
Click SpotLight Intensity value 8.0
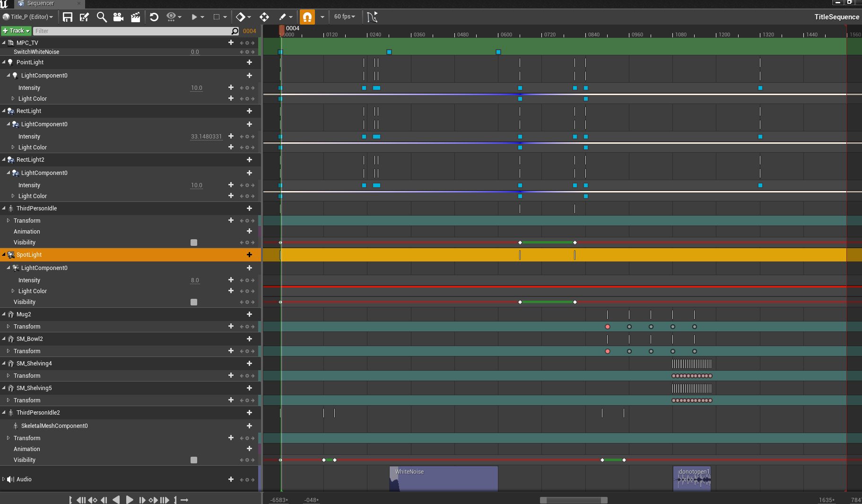coord(195,280)
